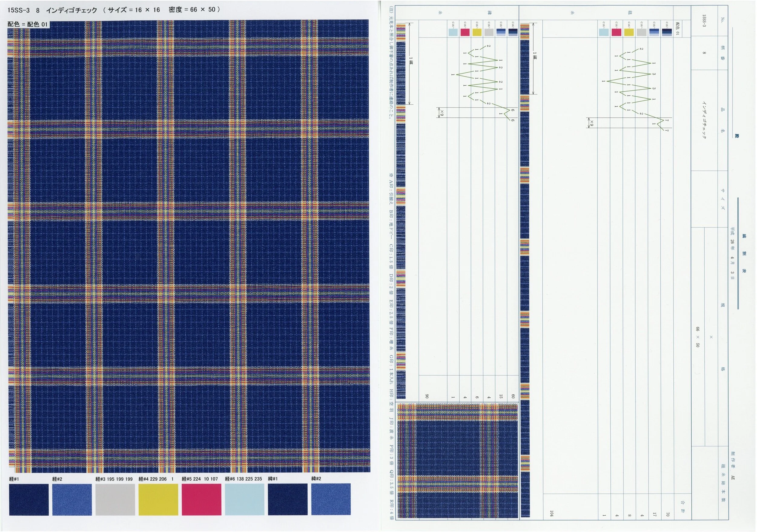Click the インディゴチェック title in page header
757x532 pixels.
71,10
